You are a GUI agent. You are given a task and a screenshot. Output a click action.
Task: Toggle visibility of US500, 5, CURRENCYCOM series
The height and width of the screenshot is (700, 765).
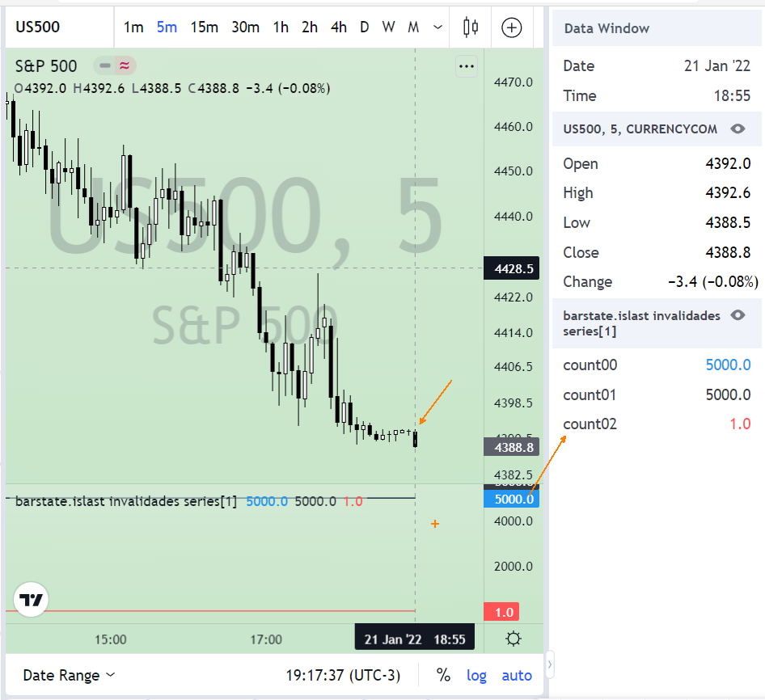[738, 129]
